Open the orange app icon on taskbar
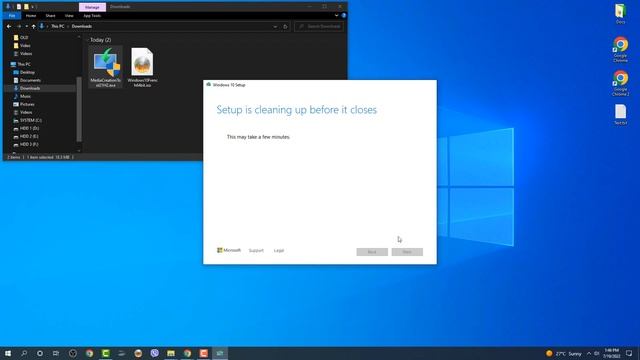 204,353
